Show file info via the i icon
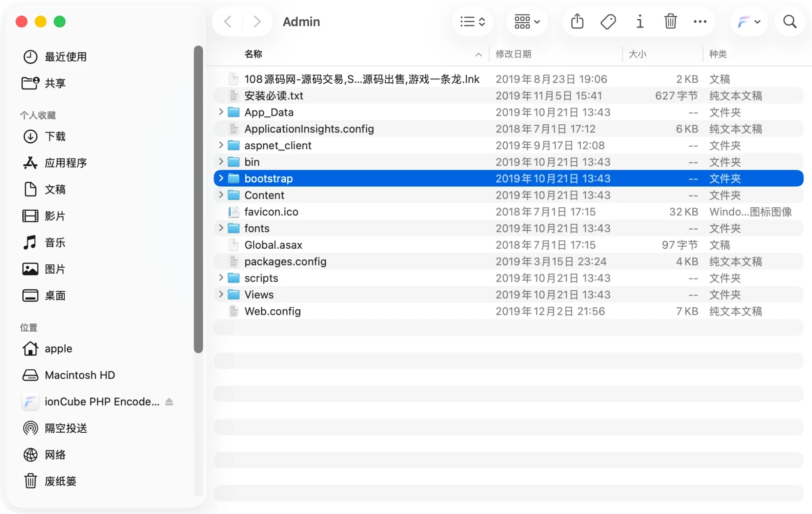812x514 pixels. (640, 22)
